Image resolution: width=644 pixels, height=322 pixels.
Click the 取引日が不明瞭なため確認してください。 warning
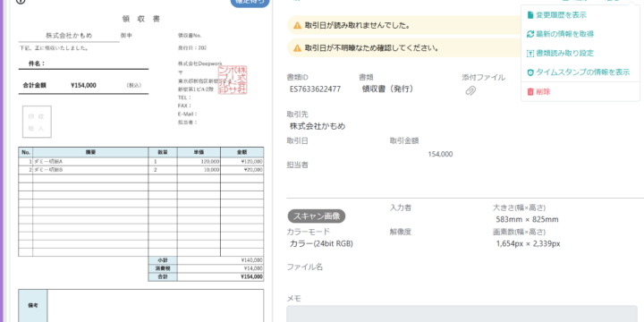point(372,48)
